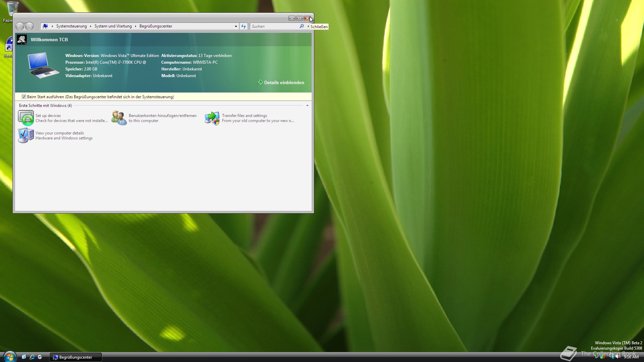This screenshot has width=644, height=362.
Task: Click the Windows-Version Vista Ultimate Edition text
Action: 112,56
